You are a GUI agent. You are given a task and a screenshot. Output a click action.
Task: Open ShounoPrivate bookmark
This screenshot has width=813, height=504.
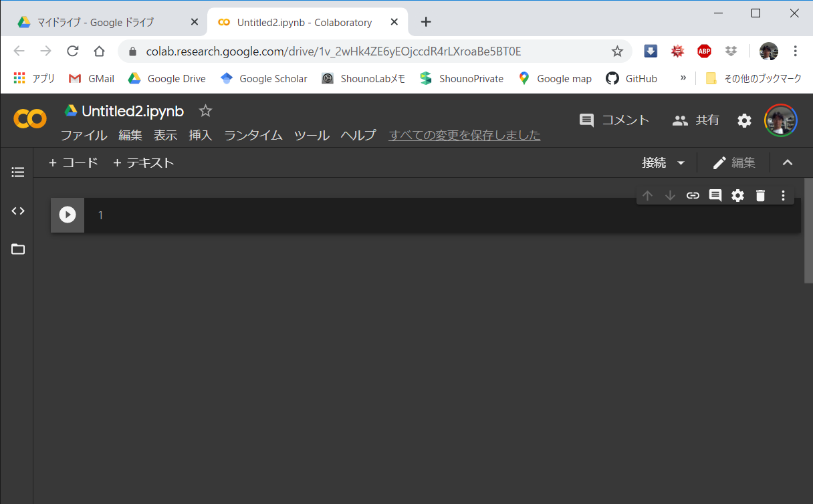point(462,78)
